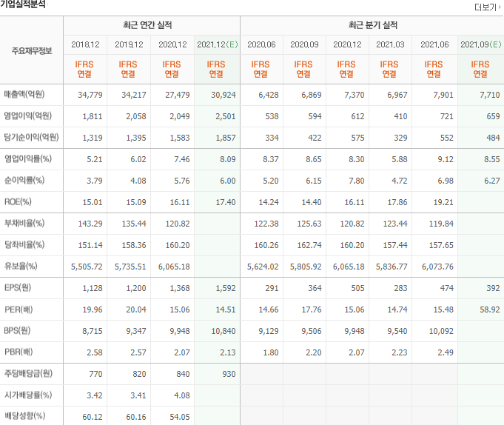The image size is (504, 425).
Task: Click the 1,857 net income value
Action: [x=226, y=138]
